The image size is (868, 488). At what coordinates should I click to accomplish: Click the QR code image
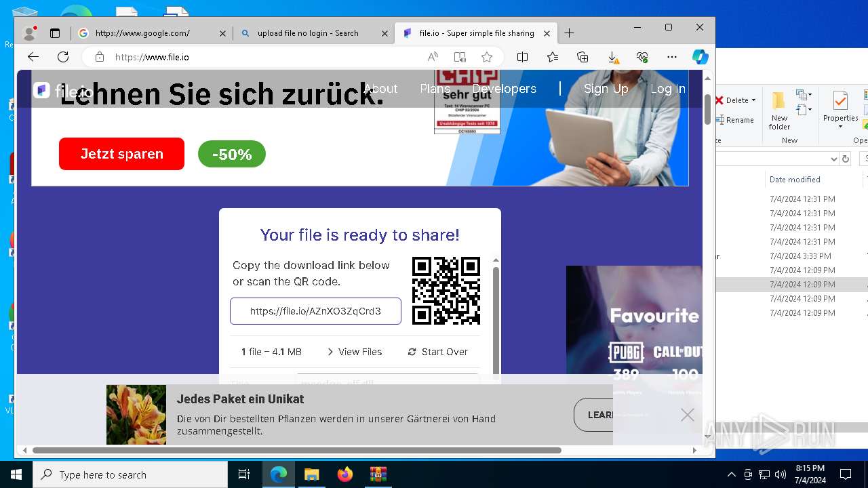(446, 291)
